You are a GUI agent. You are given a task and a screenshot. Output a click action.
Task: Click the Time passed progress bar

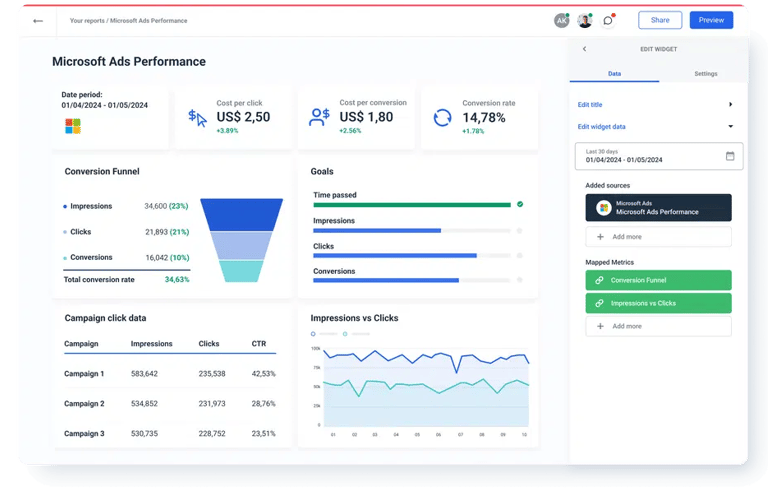click(412, 205)
